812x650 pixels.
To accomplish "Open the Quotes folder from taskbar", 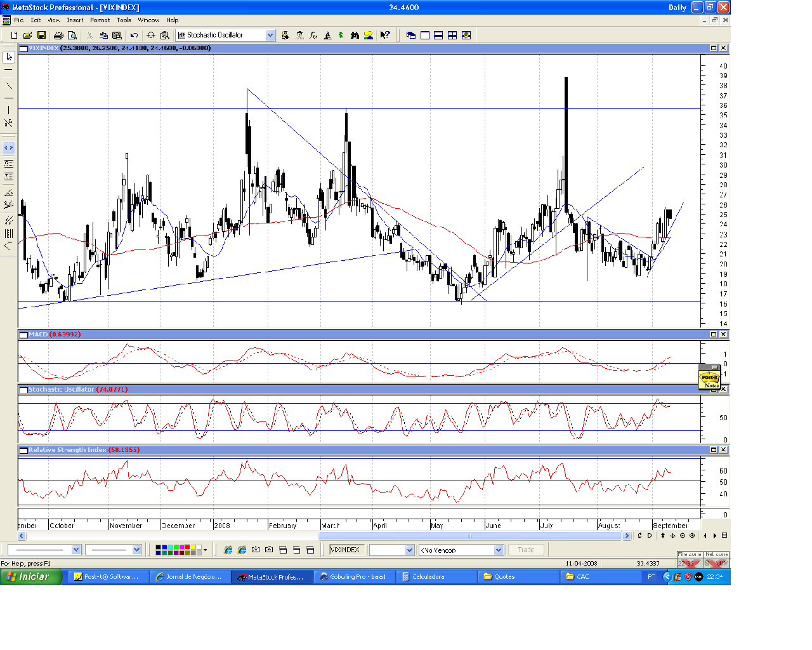I will point(518,576).
